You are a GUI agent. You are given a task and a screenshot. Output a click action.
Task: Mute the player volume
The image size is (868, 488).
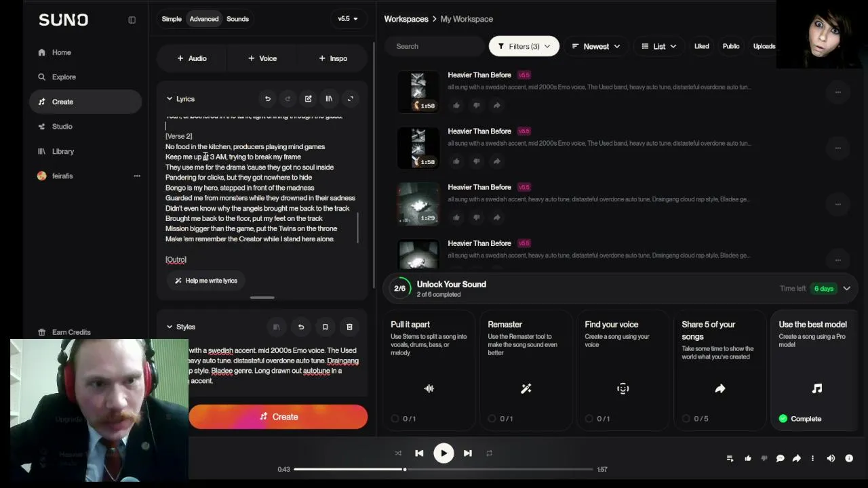[831, 459]
